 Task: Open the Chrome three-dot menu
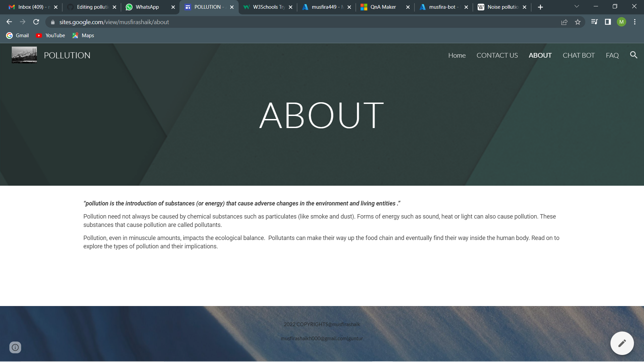(x=635, y=22)
